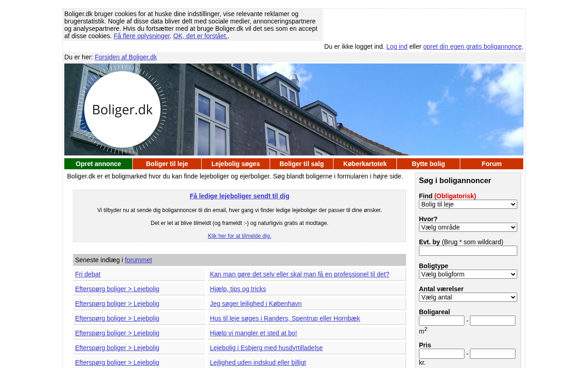Click the 'Antal værelser' label
Viewport: 588px width, 368px height.
point(441,289)
